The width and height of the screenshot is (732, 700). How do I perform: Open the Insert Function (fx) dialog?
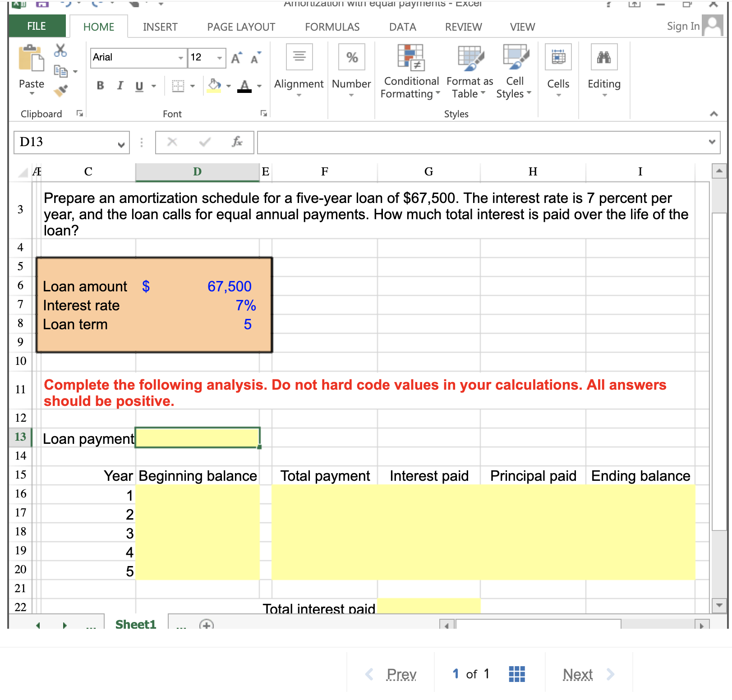238,142
